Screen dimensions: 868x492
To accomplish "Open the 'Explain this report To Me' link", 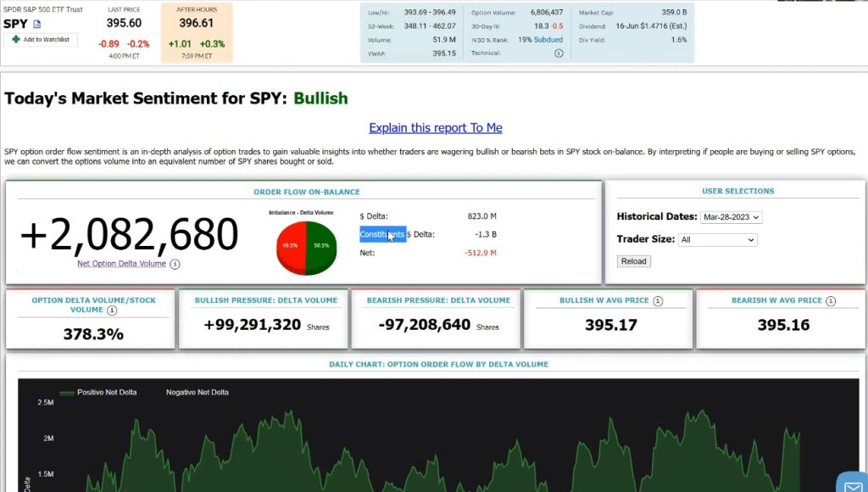I will pyautogui.click(x=436, y=128).
